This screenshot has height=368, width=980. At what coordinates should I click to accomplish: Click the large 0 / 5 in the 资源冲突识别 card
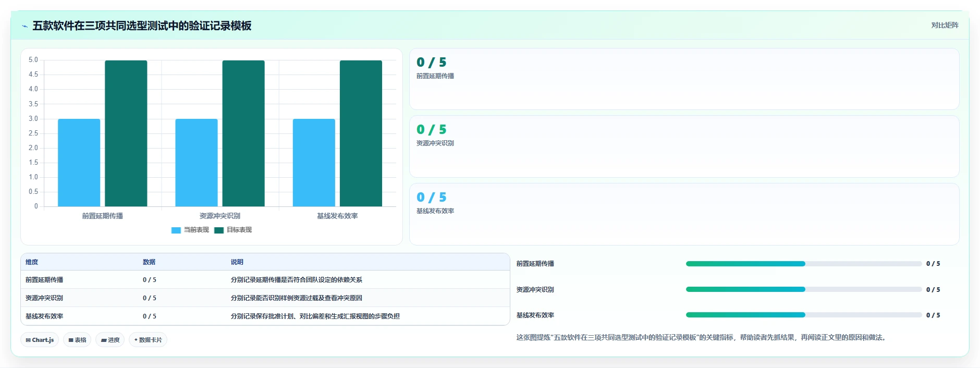point(432,130)
